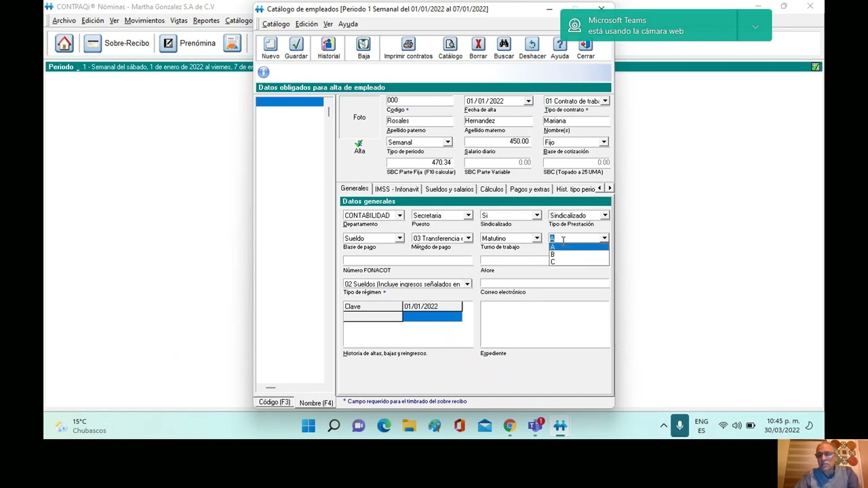Click the taskbar search icon
This screenshot has width=868, height=488.
click(334, 426)
